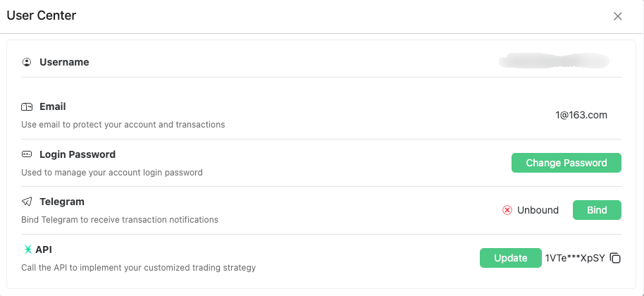Select the Telegram section label

pyautogui.click(x=62, y=202)
